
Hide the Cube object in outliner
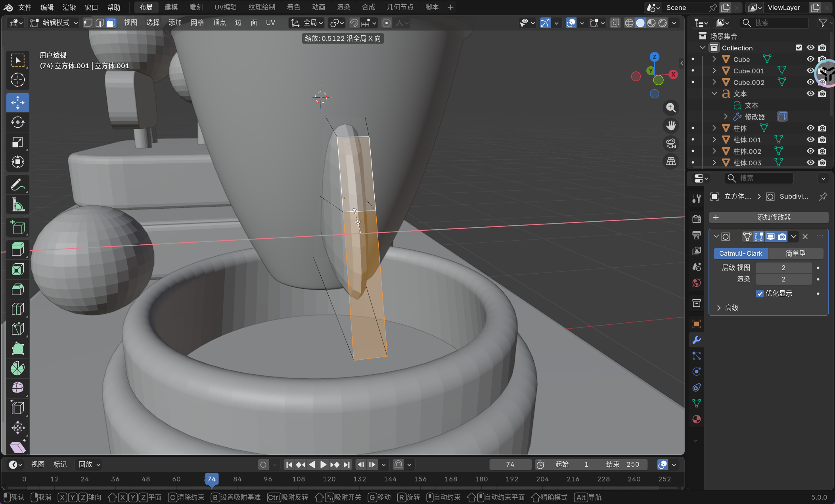coord(810,59)
